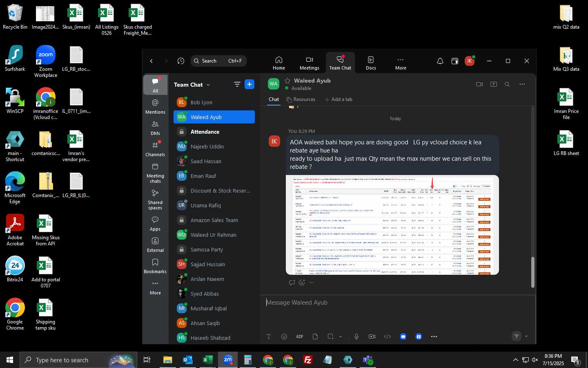The height and width of the screenshot is (368, 588).
Task: Open Zoom Home tab
Action: pyautogui.click(x=279, y=63)
